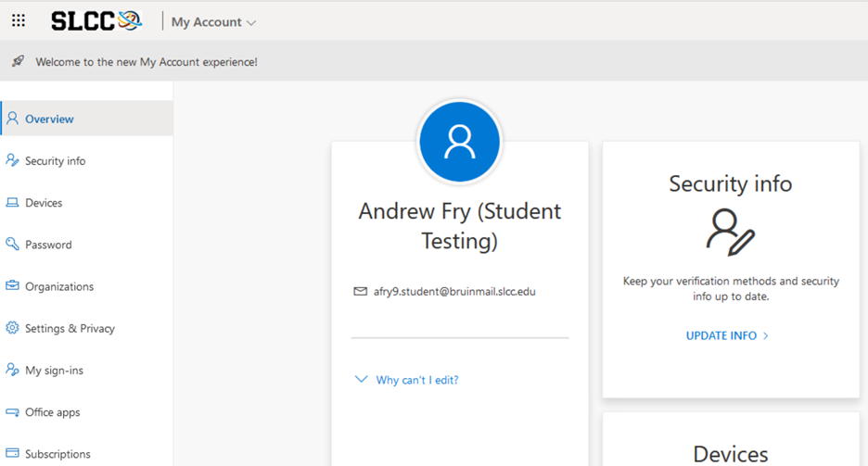Screen dimensions: 868x466
Task: Click the Security info card heading
Action: [731, 183]
